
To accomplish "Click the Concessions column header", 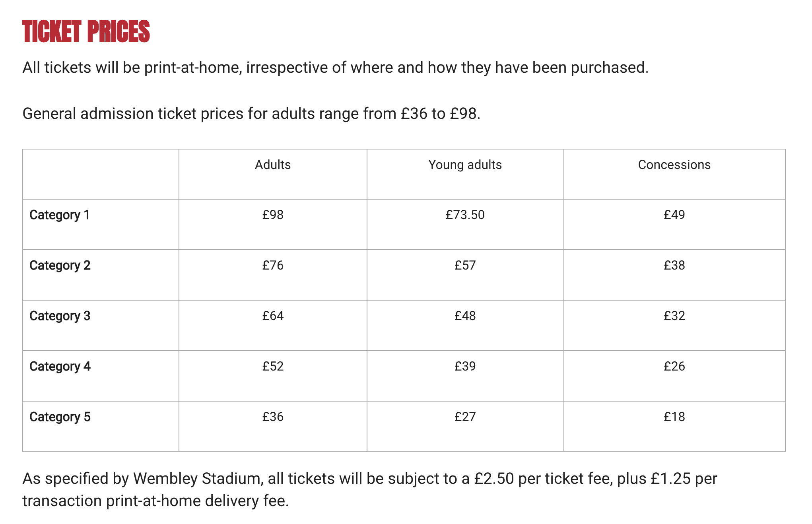I will pos(674,165).
